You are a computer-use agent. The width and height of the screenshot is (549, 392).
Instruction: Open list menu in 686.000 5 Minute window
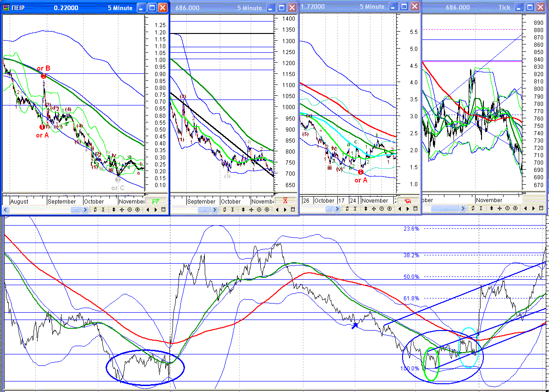point(293,210)
